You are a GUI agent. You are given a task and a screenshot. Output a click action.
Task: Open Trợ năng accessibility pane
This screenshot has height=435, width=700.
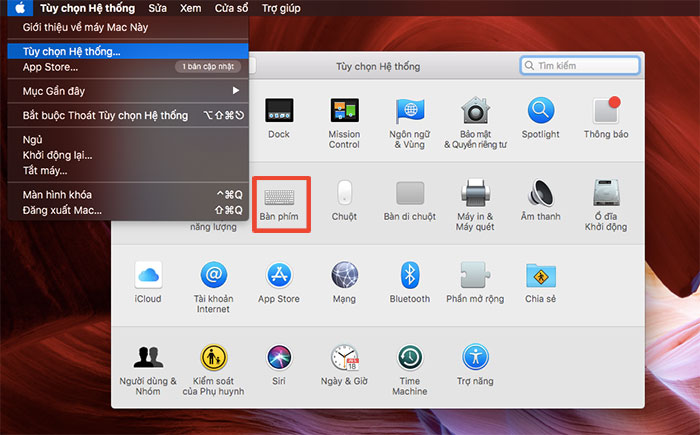[475, 364]
